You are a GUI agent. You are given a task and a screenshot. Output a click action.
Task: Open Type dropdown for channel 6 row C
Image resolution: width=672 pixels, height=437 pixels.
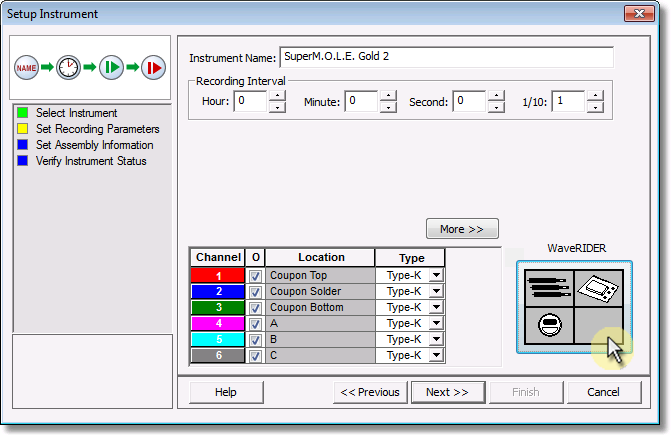(x=436, y=355)
